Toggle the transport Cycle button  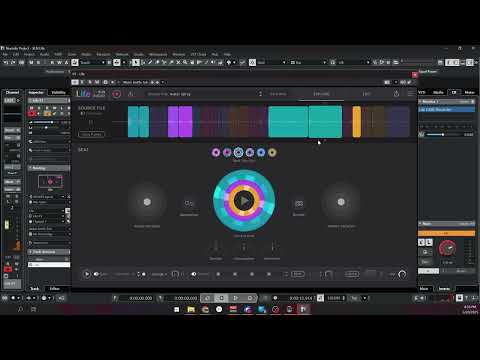tap(207, 298)
